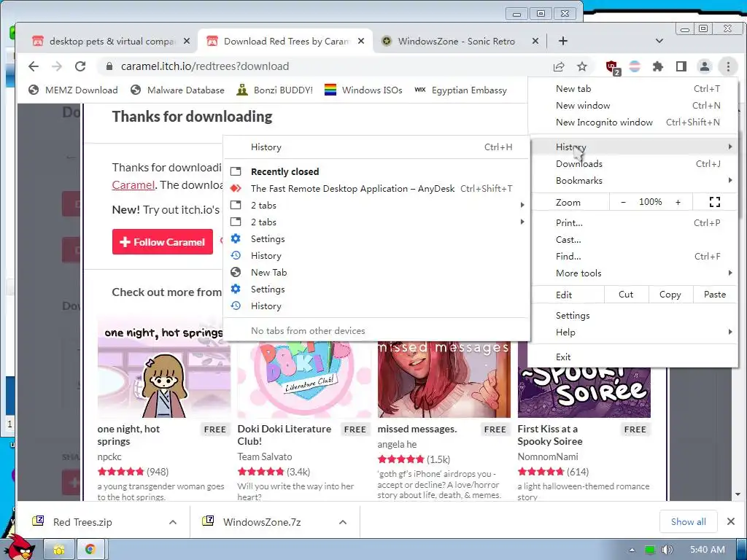
Task: Click the three-dot Chrome menu icon
Action: coord(728,66)
